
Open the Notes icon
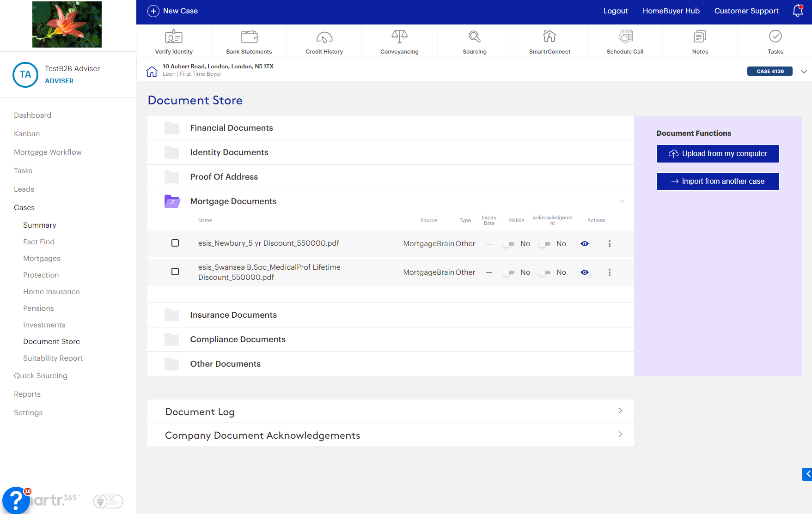(x=700, y=36)
